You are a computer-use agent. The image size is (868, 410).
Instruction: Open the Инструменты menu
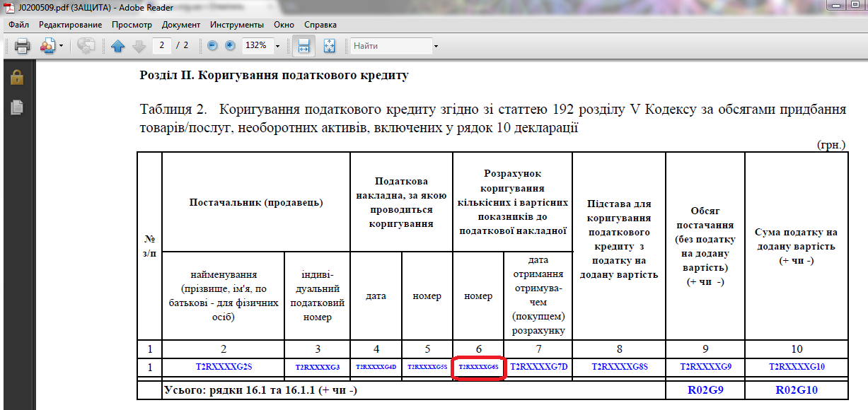coord(236,24)
